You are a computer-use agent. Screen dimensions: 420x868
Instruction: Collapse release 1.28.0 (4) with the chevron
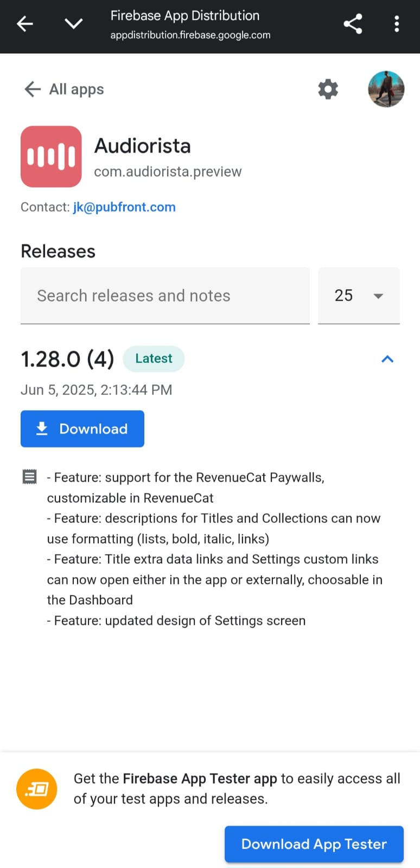click(x=387, y=359)
